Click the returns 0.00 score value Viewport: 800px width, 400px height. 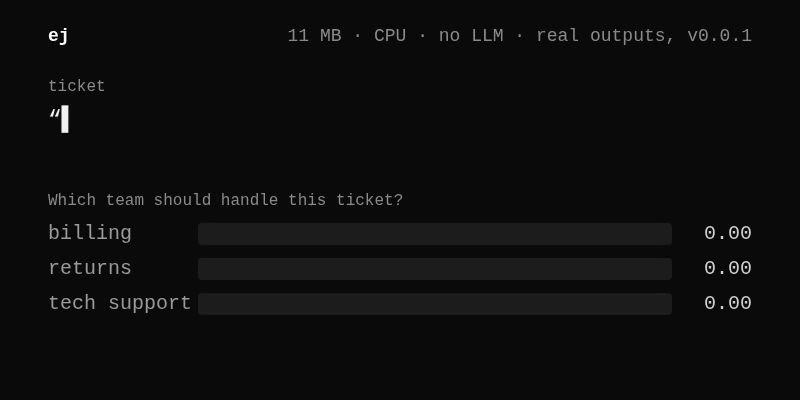pyautogui.click(x=728, y=268)
